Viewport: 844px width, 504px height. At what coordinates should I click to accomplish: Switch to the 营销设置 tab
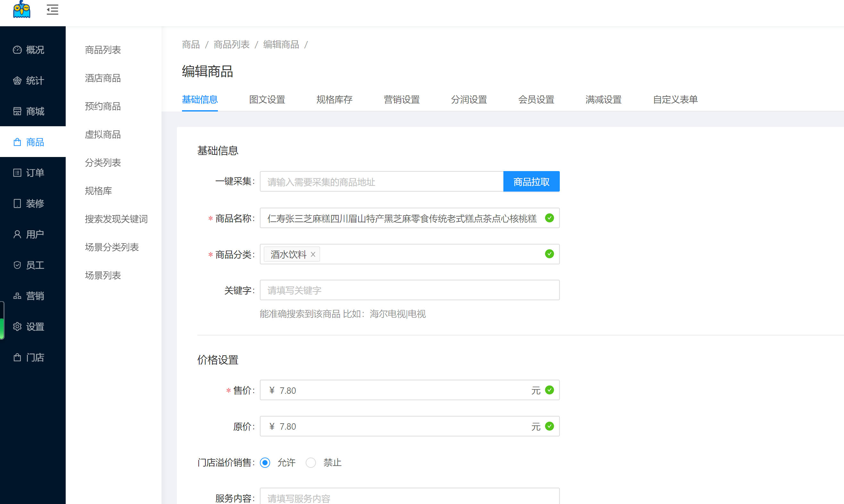(x=401, y=100)
